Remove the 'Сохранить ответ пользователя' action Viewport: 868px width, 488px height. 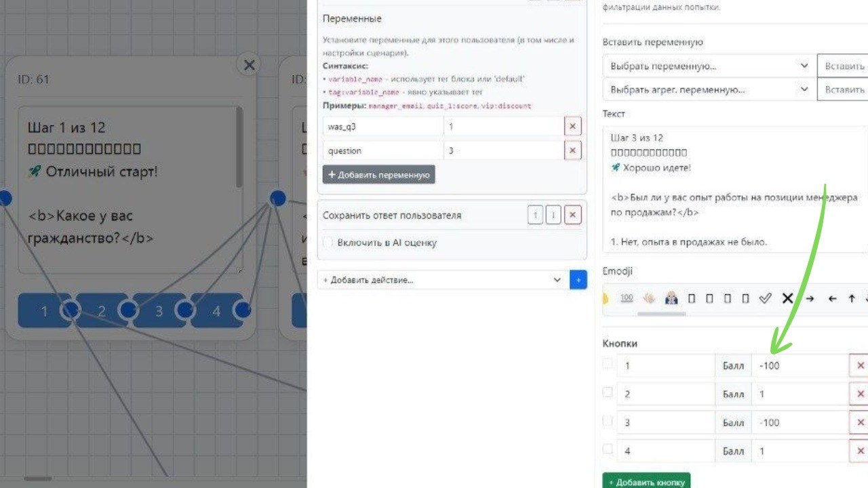[x=572, y=216]
